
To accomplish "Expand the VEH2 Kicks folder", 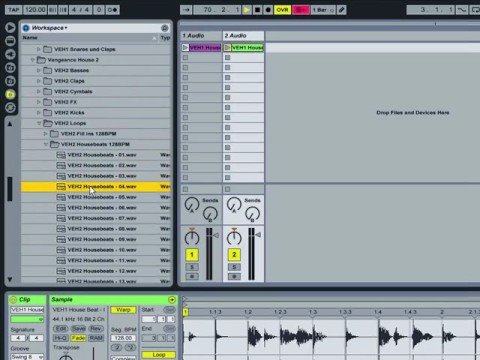I will click(x=39, y=113).
